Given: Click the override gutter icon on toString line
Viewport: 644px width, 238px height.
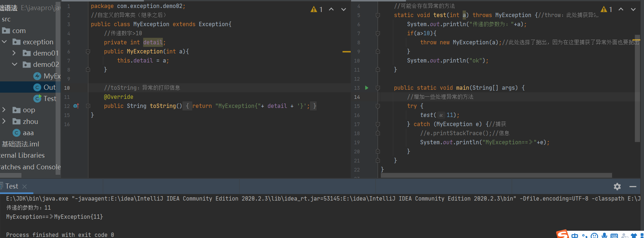Looking at the screenshot, I should tap(76, 106).
